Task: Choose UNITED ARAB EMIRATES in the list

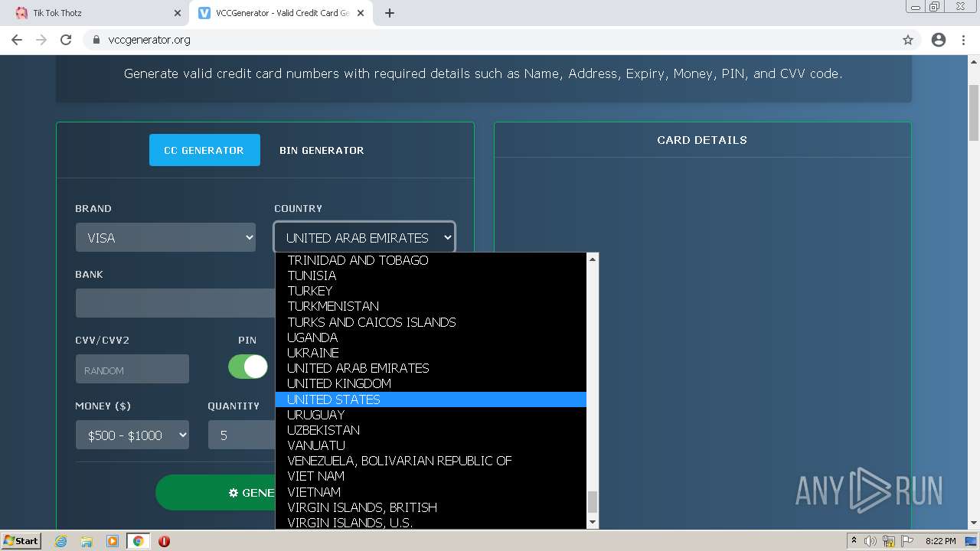Action: 431,368
